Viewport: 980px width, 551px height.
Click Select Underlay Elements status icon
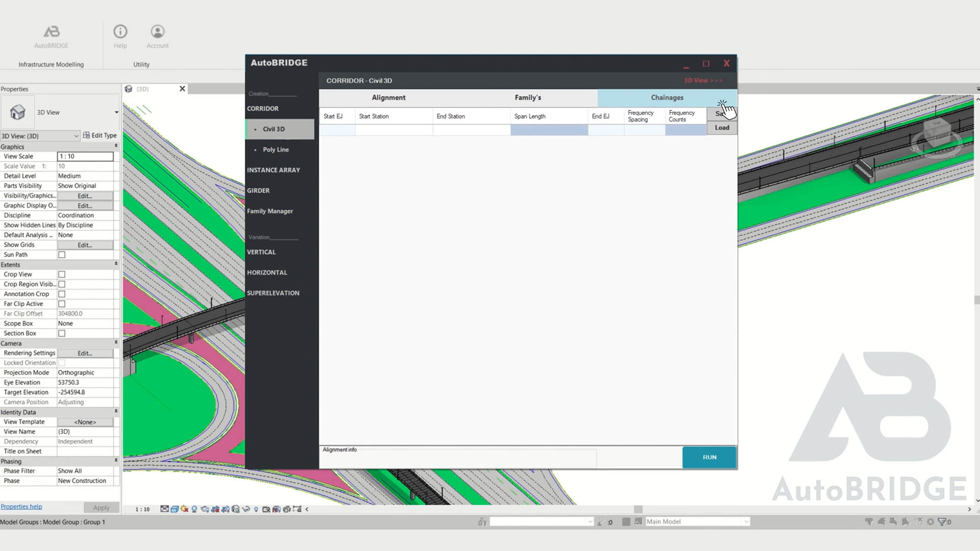coord(881,522)
